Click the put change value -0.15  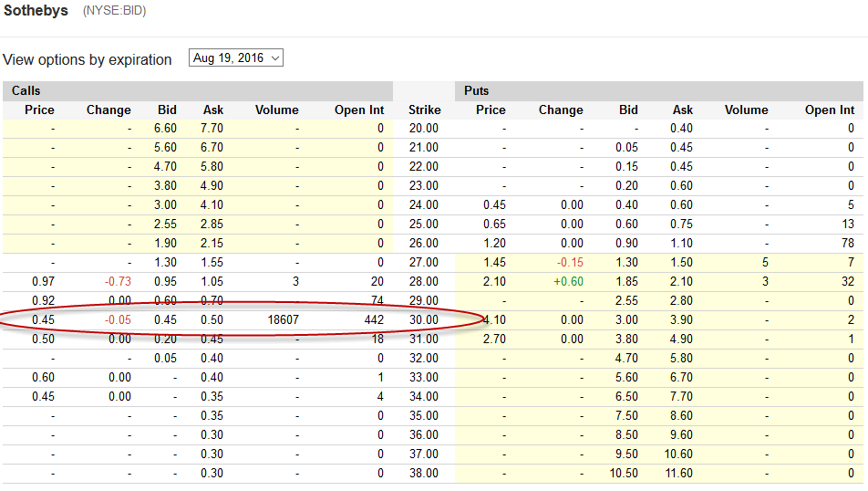(x=570, y=262)
